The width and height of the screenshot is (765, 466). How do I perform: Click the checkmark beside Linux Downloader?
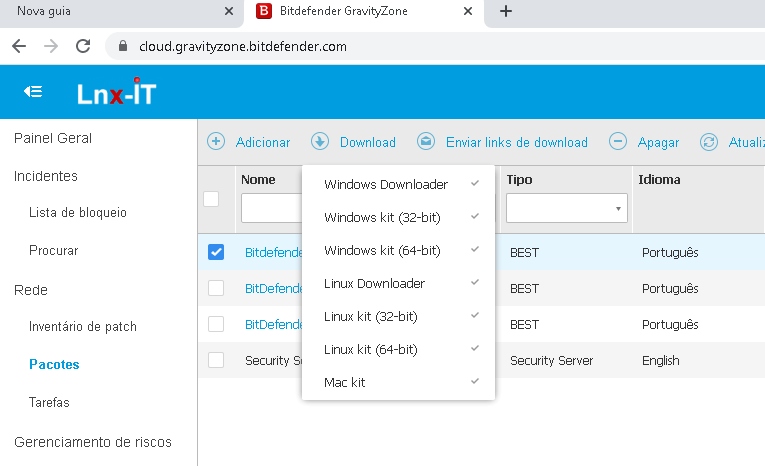[x=475, y=283]
